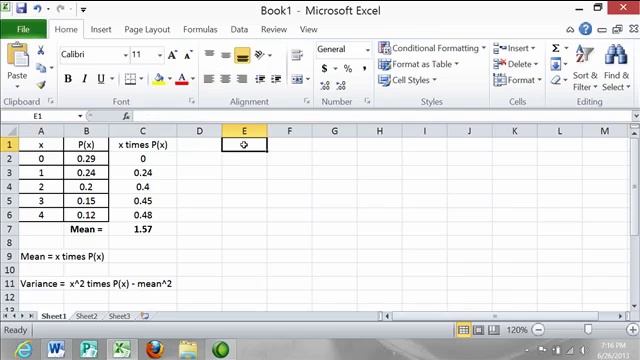Click the red Font Color swatch

[x=182, y=79]
